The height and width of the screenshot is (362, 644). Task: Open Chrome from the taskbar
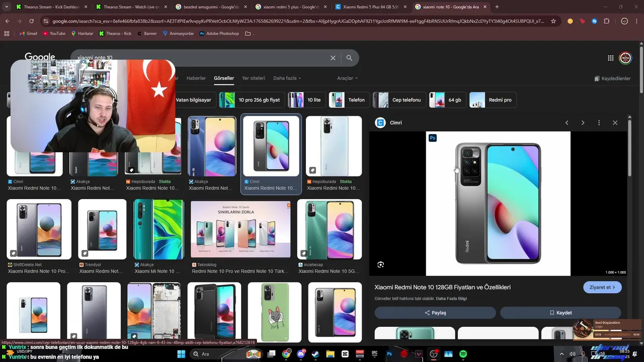pos(286,354)
